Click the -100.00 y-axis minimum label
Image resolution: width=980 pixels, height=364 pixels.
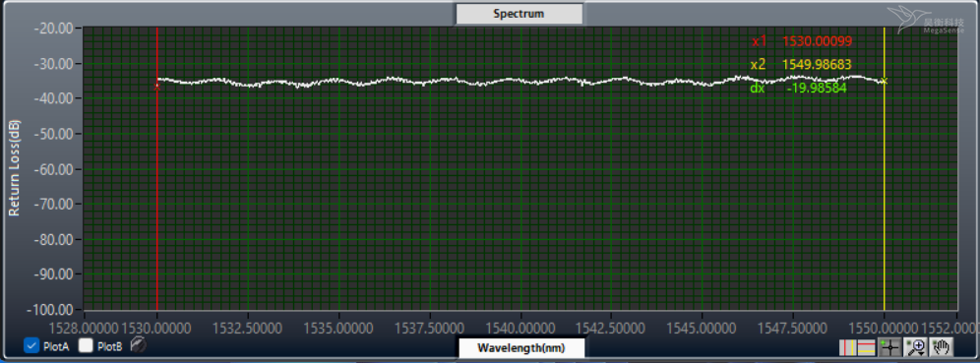point(53,310)
